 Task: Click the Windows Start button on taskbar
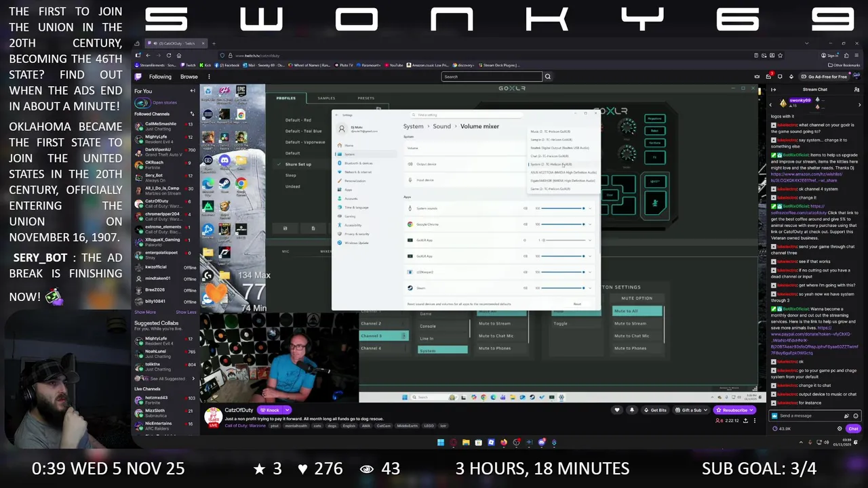(440, 443)
